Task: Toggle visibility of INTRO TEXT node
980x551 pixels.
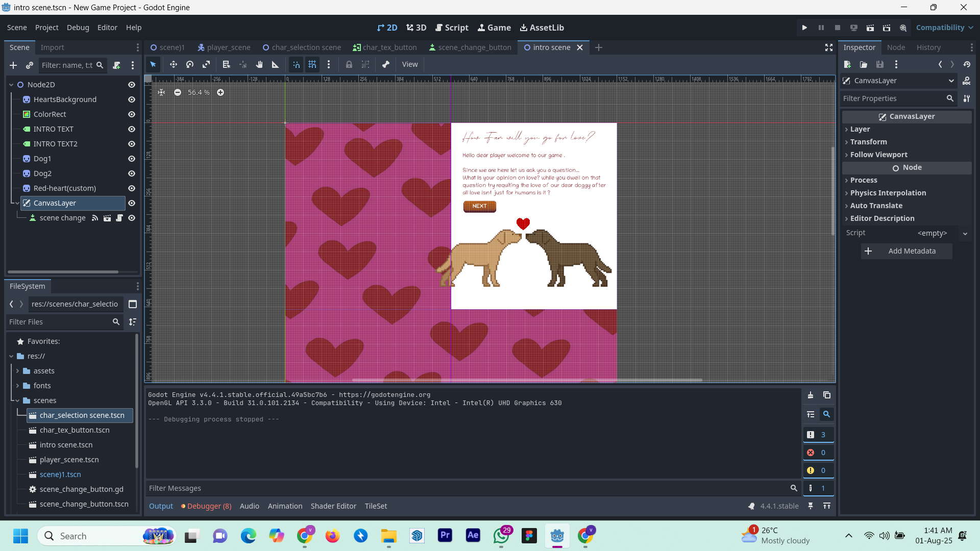Action: pos(132,129)
